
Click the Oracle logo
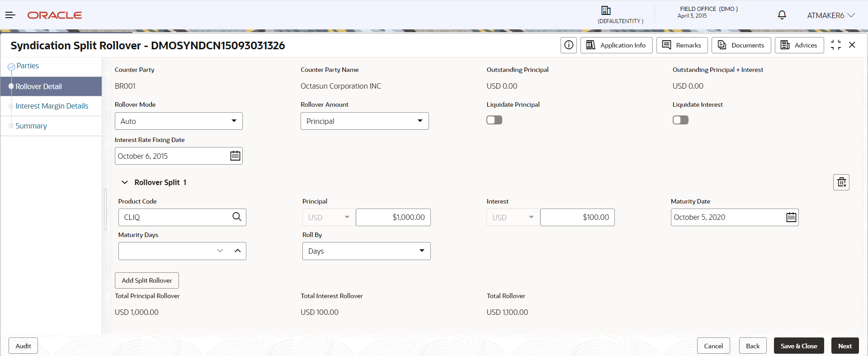[55, 15]
